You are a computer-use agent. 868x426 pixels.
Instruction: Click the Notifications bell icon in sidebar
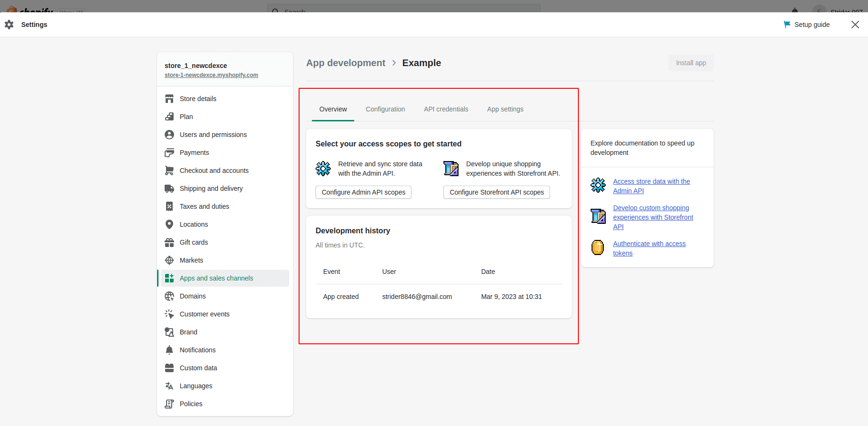tap(169, 350)
